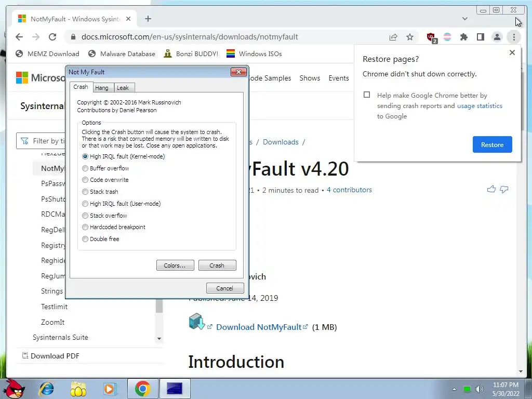The height and width of the screenshot is (399, 532).
Task: Open a new tab with the plus button
Action: point(148,19)
